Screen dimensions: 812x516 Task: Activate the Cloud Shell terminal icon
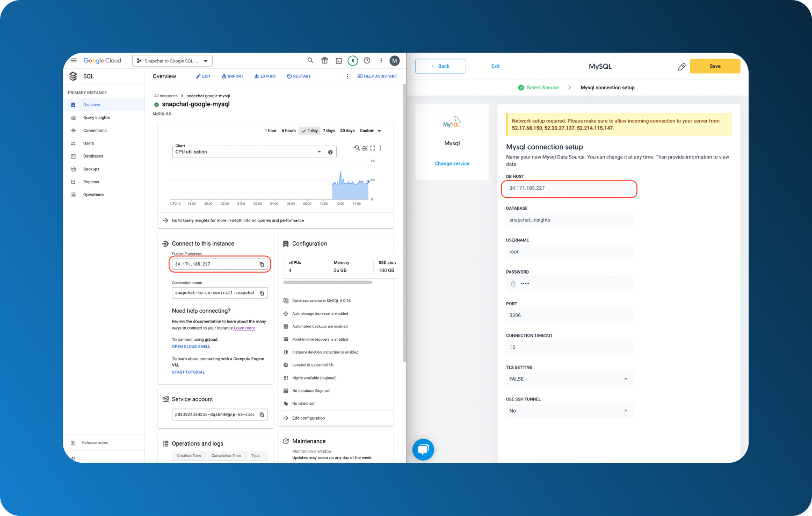(x=339, y=61)
